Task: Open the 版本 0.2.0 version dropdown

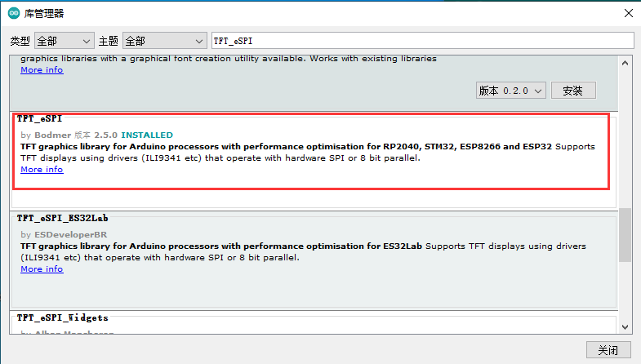Action: (510, 91)
